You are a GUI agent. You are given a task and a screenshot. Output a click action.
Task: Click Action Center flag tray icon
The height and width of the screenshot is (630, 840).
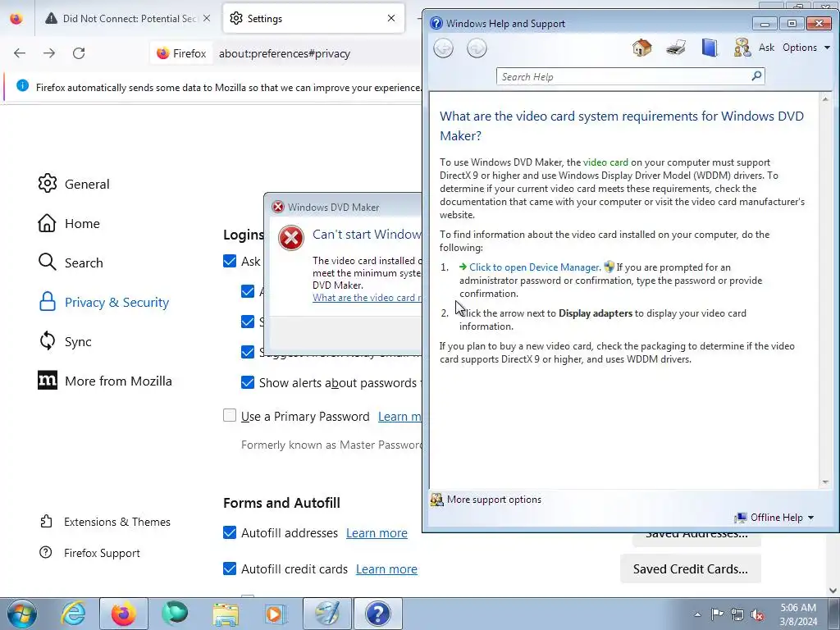coord(717,614)
